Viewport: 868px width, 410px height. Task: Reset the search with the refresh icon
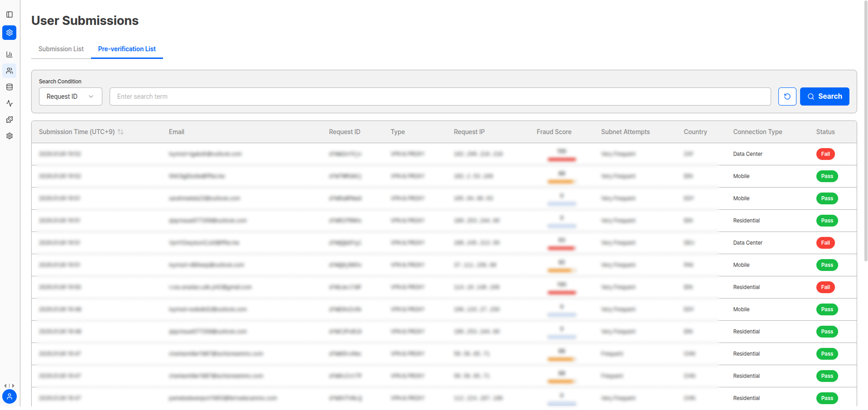tap(787, 96)
